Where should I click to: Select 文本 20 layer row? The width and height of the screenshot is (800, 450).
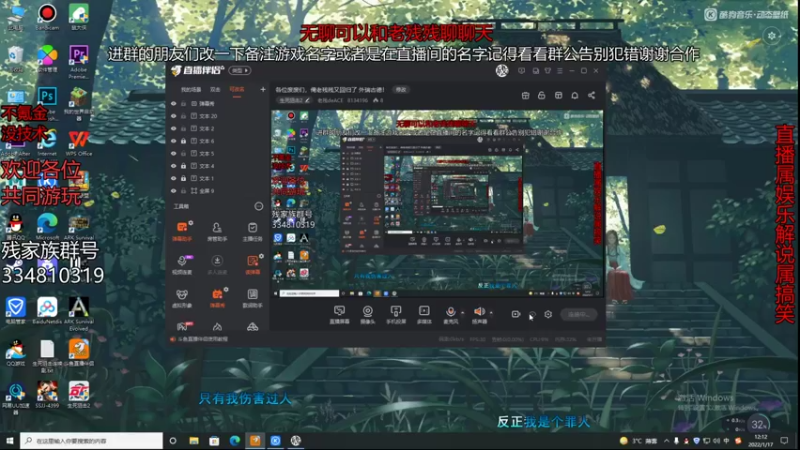point(218,116)
